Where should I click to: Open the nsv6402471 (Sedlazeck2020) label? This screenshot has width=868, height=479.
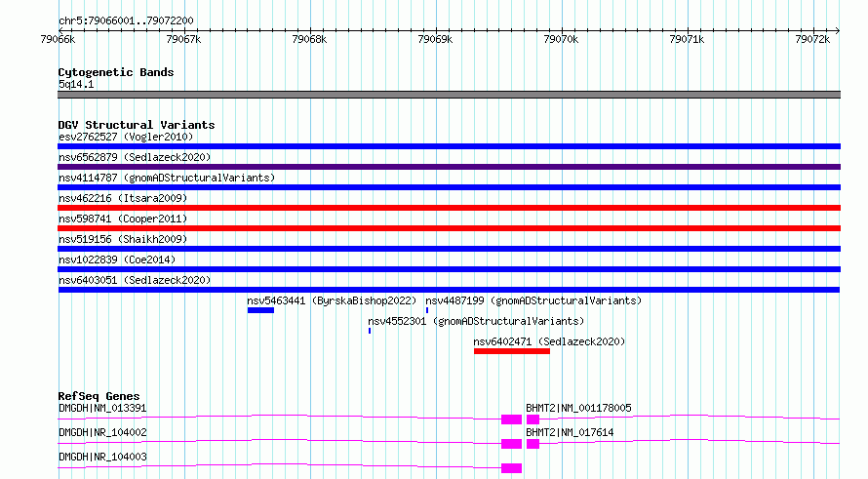pyautogui.click(x=549, y=341)
